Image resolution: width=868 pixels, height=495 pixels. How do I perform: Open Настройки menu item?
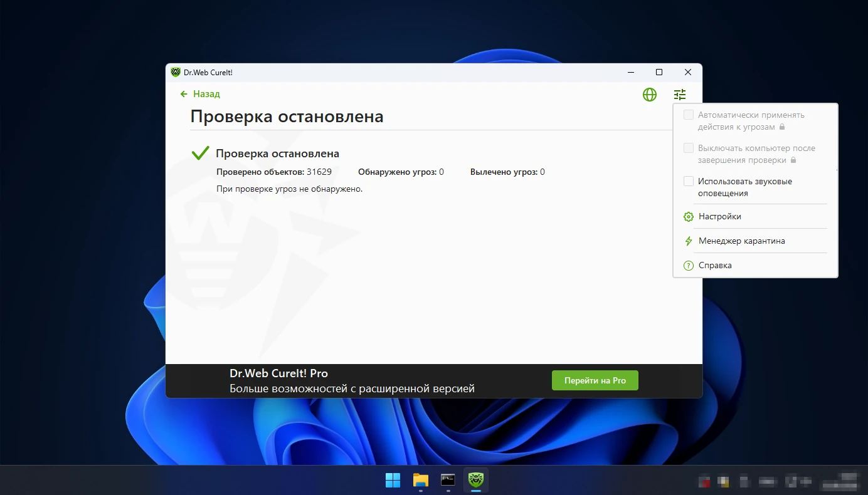[755, 217]
